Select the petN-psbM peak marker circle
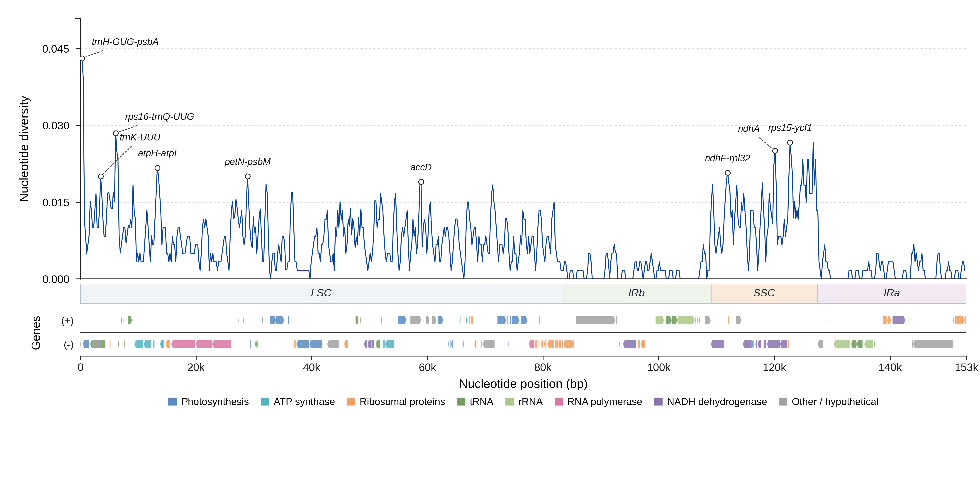This screenshot has width=980, height=477. (x=248, y=176)
